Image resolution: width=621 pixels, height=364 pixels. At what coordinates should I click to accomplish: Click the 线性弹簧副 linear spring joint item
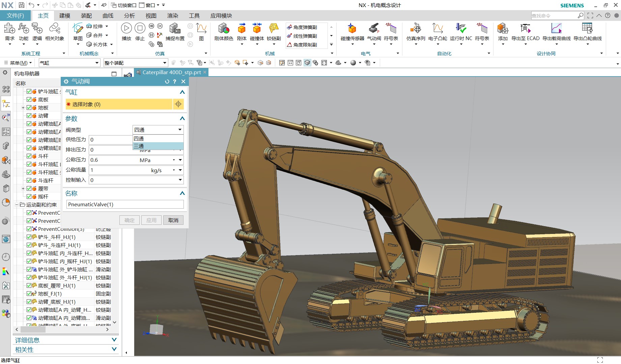click(302, 36)
